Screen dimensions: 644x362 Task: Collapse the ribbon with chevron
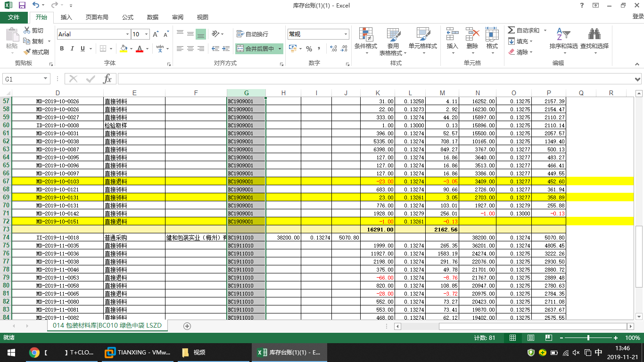(x=637, y=64)
